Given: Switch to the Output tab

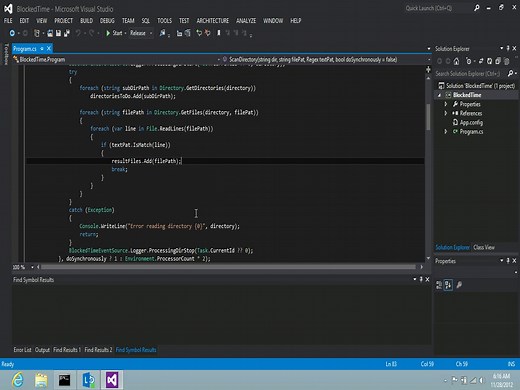Looking at the screenshot, I should [x=42, y=350].
